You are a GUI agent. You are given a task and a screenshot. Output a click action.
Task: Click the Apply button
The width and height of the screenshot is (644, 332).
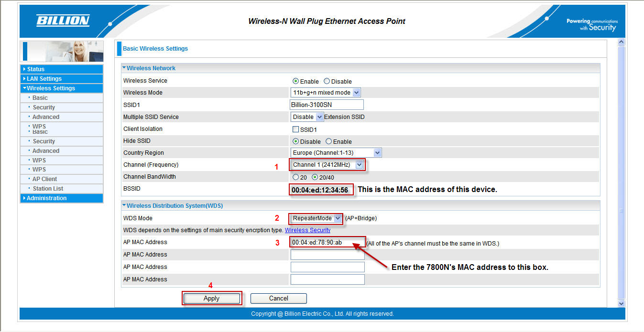point(211,299)
